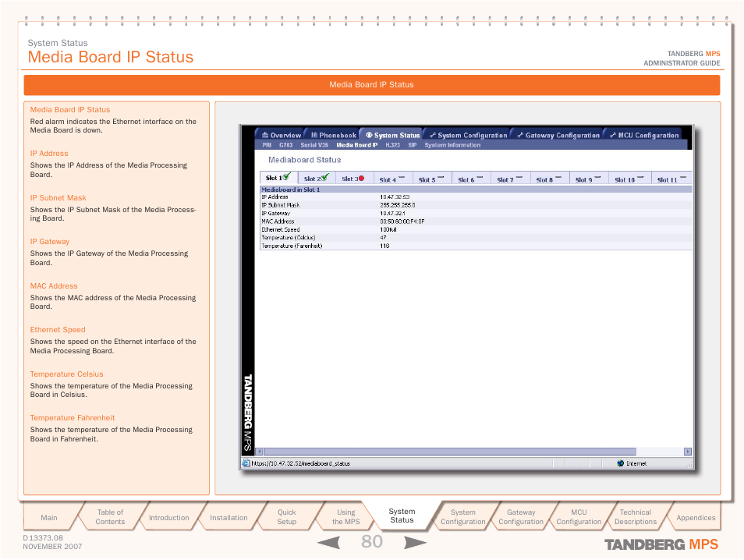Viewport: 744px width, 560px height.
Task: Switch to the Phonebook tab
Action: point(333,135)
